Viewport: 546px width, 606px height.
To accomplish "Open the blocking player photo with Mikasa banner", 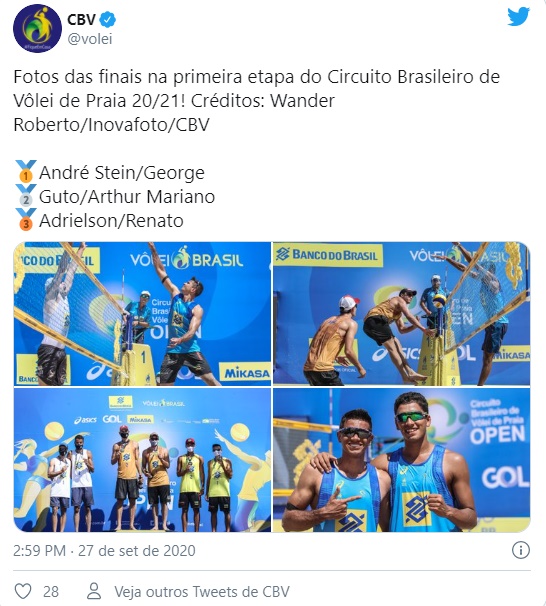I will coord(142,314).
